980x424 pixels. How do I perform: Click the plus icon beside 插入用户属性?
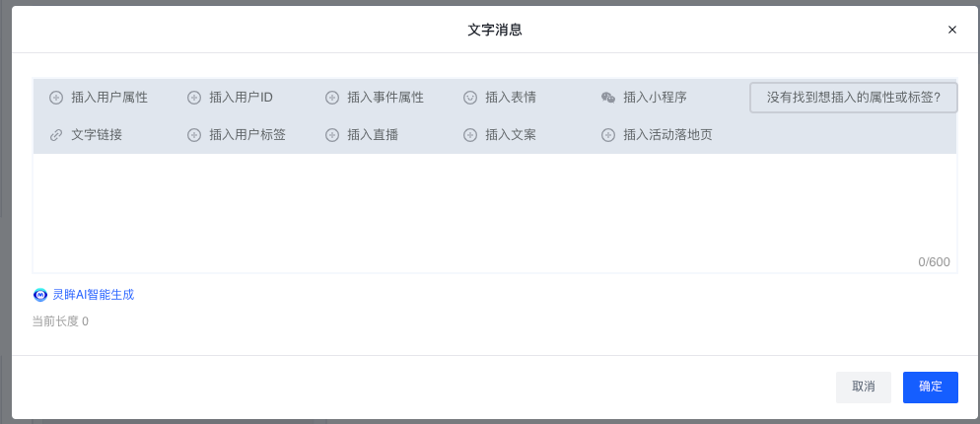click(56, 98)
